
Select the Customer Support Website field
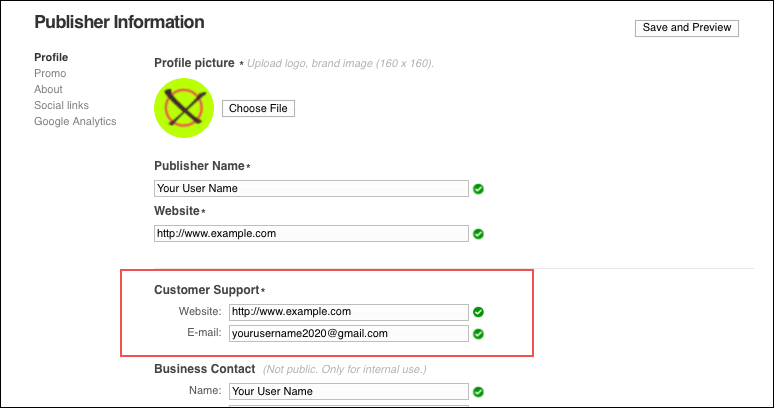348,311
